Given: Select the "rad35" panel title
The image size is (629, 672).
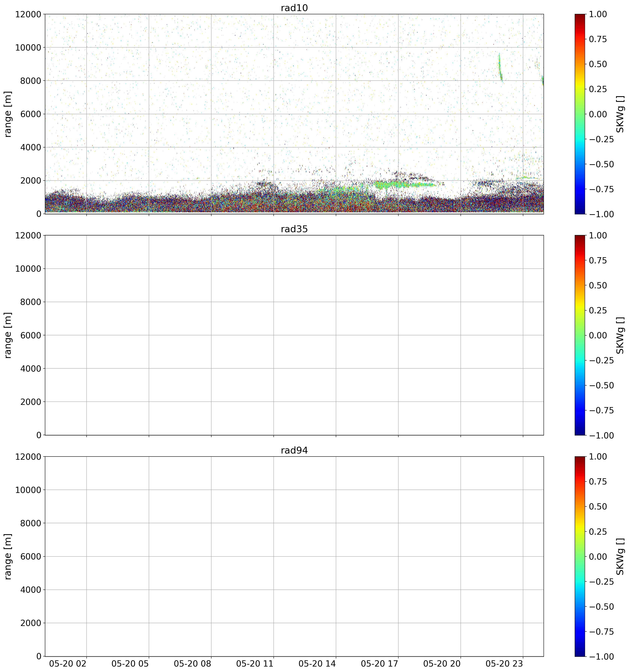Looking at the screenshot, I should click(x=294, y=229).
